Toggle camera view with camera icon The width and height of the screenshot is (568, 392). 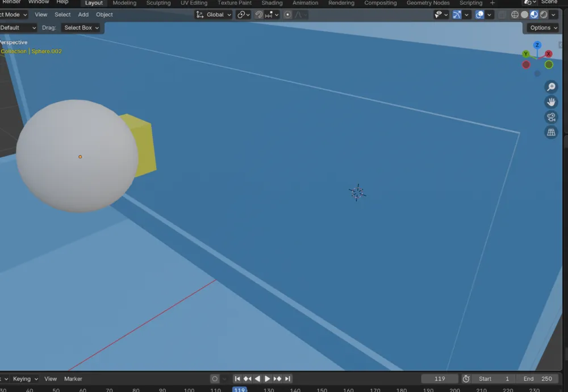[551, 117]
